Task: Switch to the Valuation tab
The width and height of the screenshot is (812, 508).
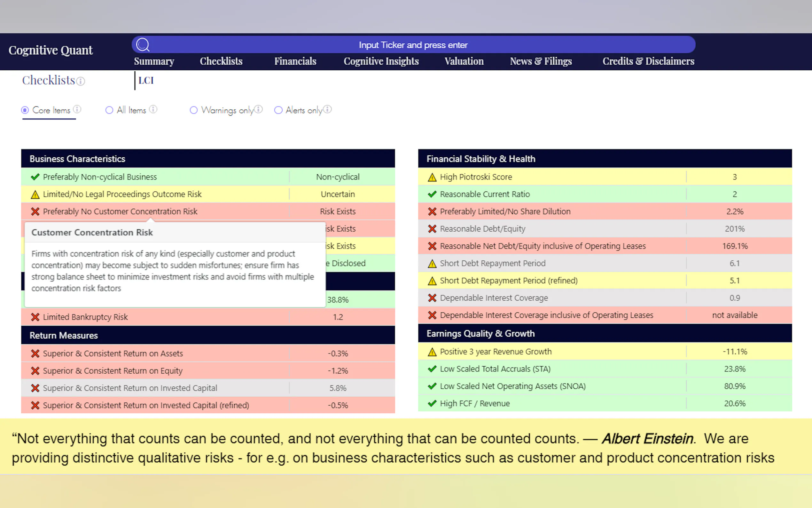Action: click(464, 61)
